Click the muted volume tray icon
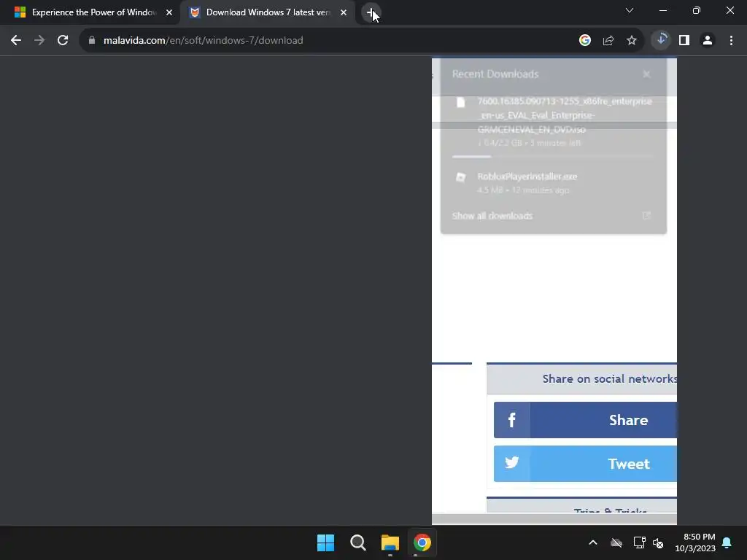This screenshot has width=747, height=560. coord(658,542)
